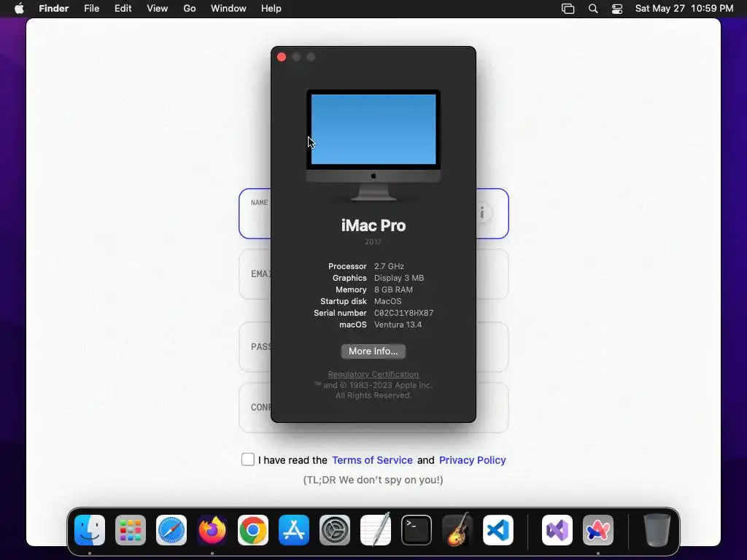Click the 8 GB RAM memory value
This screenshot has height=560, width=747.
point(393,289)
